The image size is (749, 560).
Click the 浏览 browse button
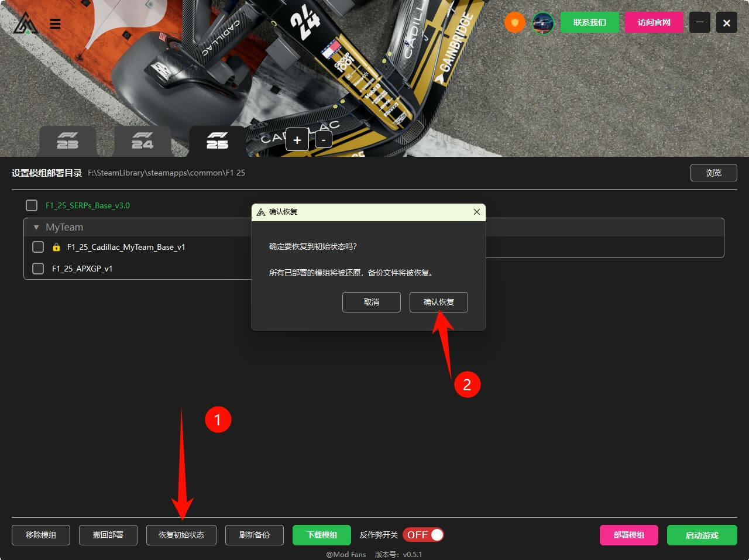(713, 173)
